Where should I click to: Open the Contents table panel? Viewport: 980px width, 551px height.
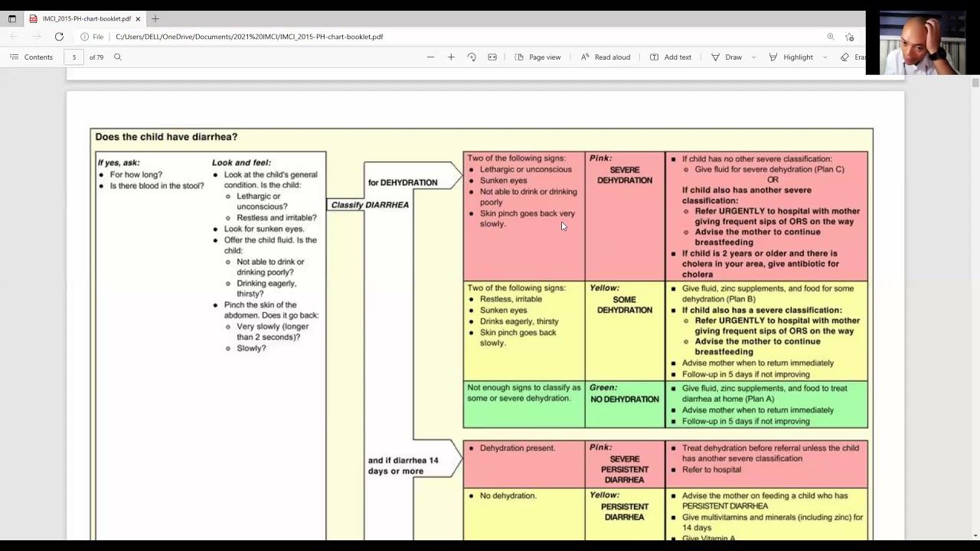point(31,57)
